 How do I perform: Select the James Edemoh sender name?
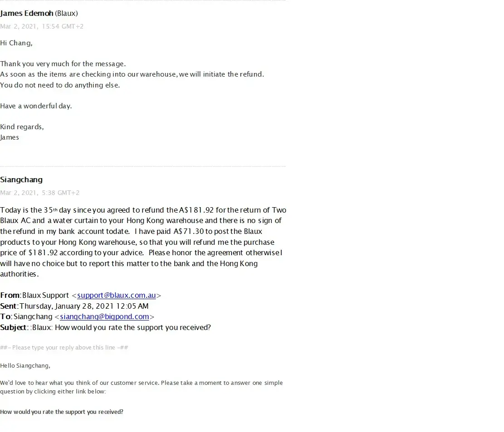click(x=27, y=14)
